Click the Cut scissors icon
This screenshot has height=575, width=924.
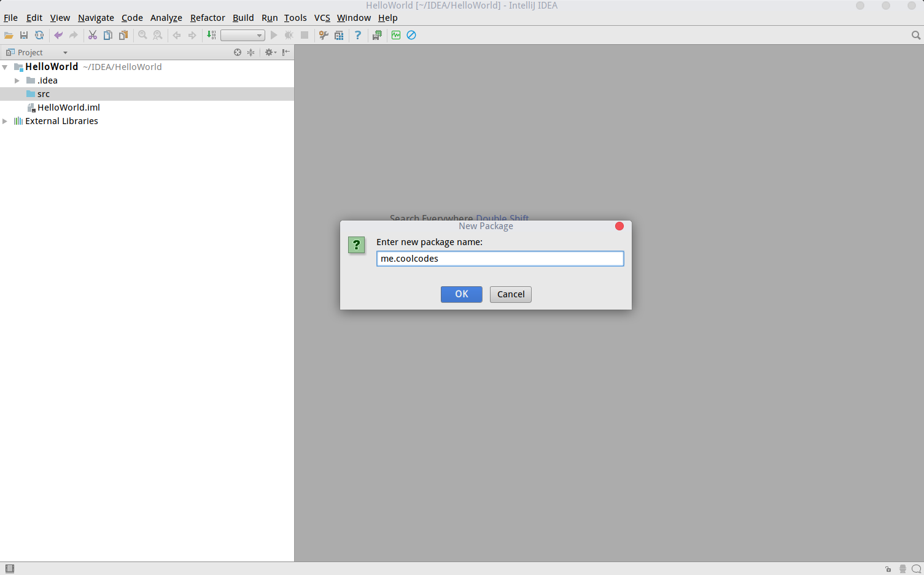(x=93, y=36)
